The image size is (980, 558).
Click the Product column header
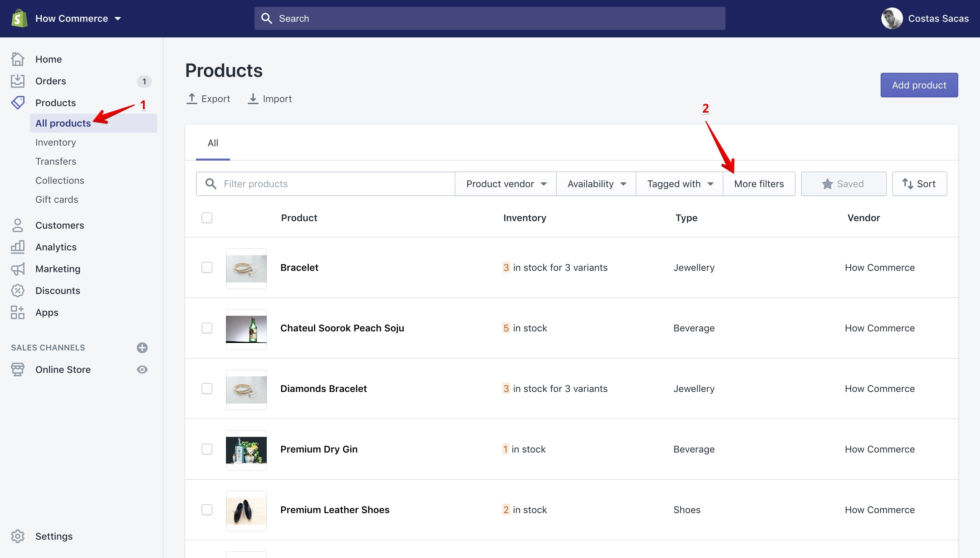299,218
